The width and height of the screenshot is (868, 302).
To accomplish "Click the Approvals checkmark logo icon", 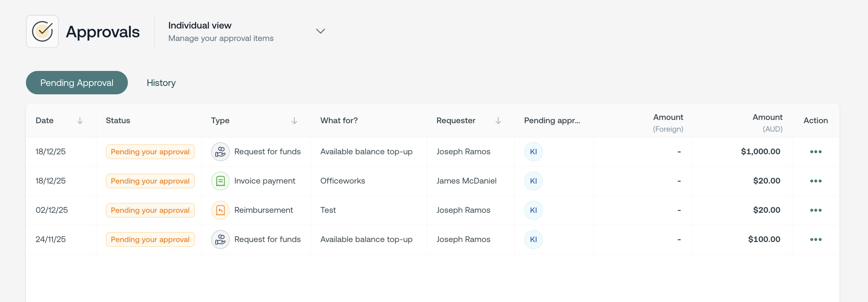I will (42, 31).
